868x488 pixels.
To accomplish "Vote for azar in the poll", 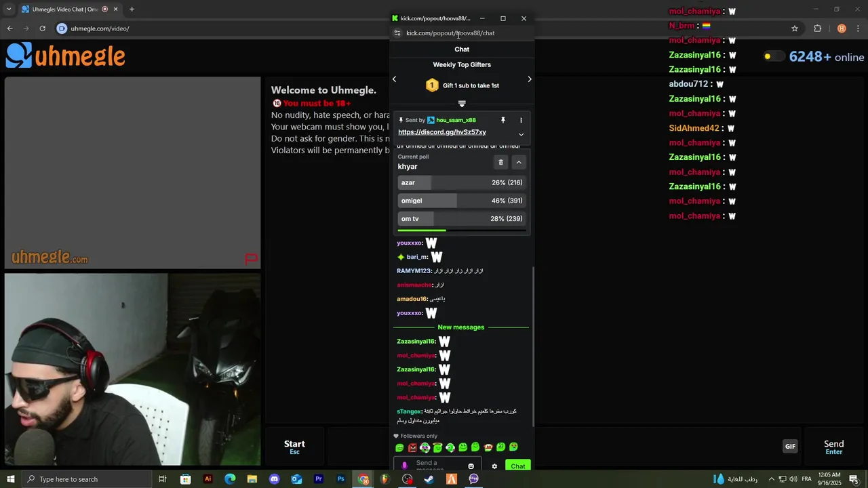I will pos(462,182).
